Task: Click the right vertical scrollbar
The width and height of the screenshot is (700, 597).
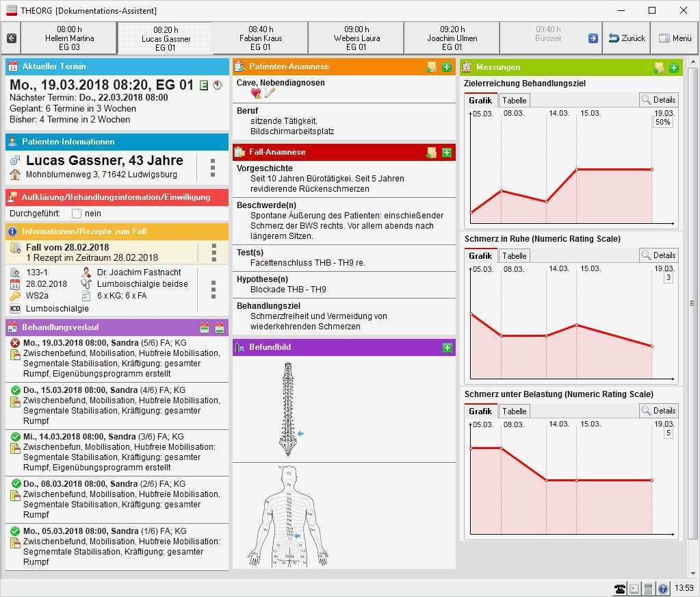Action: click(x=692, y=304)
